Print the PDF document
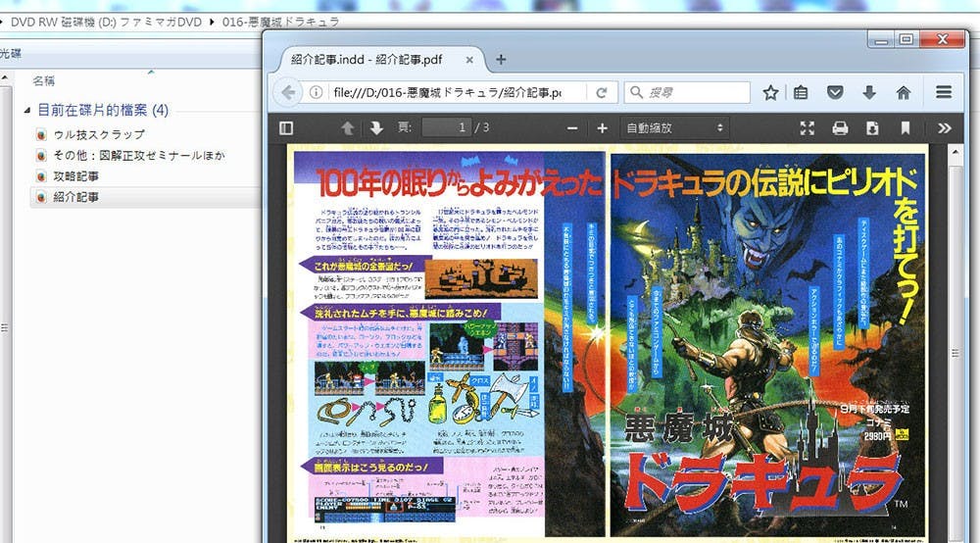The image size is (980, 543). pyautogui.click(x=840, y=128)
